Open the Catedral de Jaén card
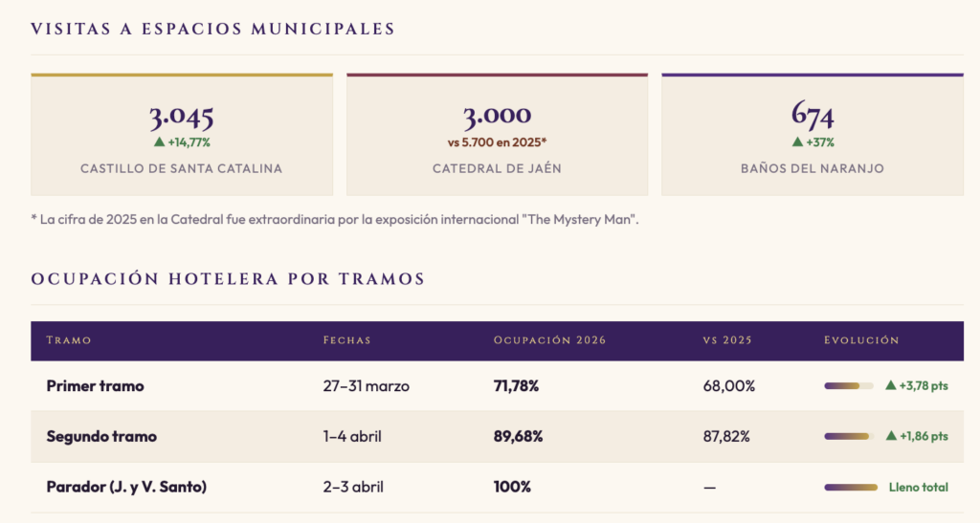980x523 pixels. 497,135
